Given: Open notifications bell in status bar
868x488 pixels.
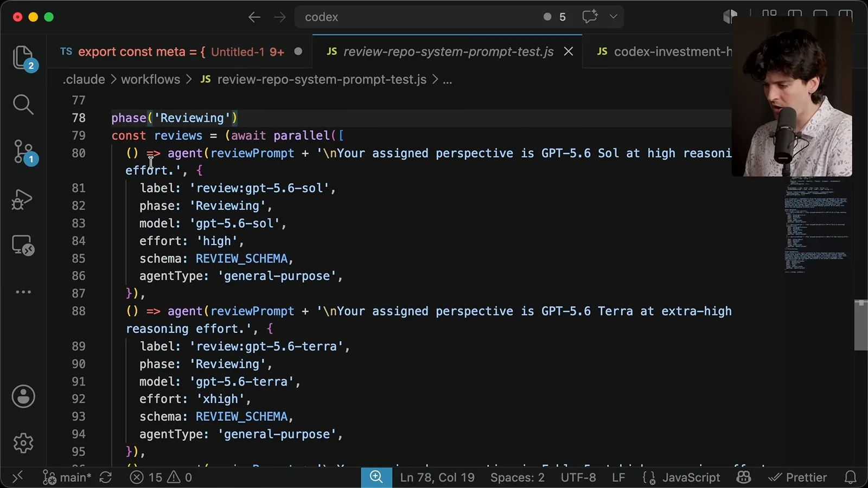Looking at the screenshot, I should click(851, 477).
